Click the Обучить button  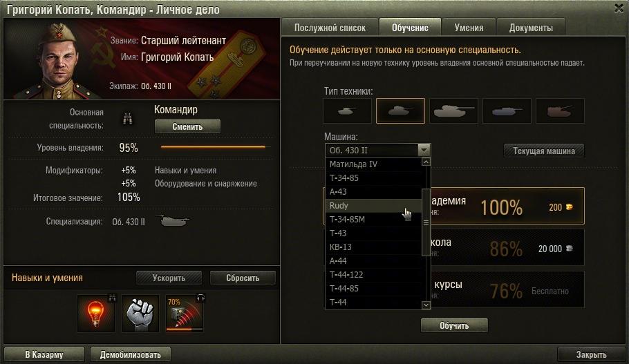(x=454, y=325)
